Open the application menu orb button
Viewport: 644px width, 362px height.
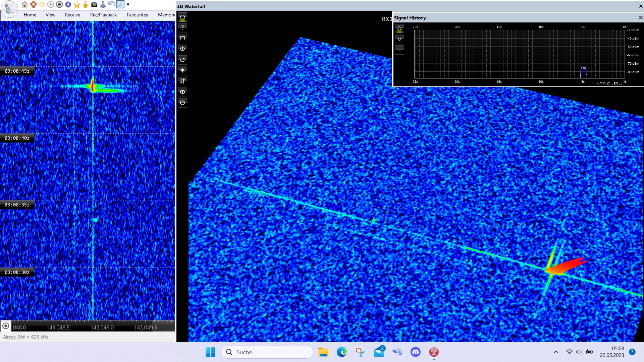[x=9, y=9]
